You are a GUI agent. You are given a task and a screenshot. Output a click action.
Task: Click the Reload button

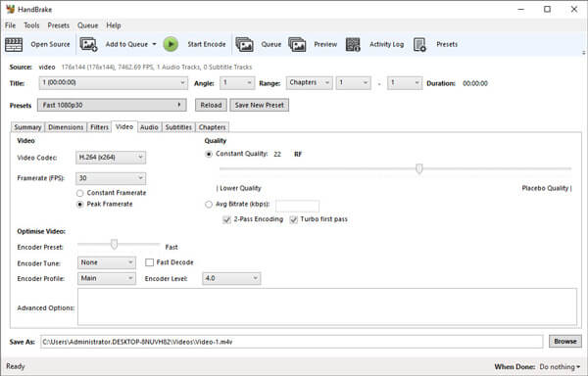pos(211,105)
